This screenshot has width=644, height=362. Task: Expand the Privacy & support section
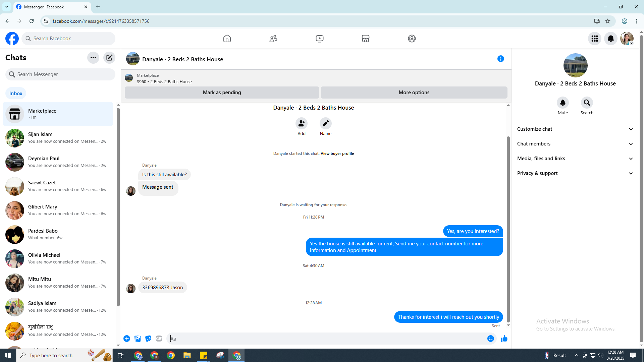575,173
